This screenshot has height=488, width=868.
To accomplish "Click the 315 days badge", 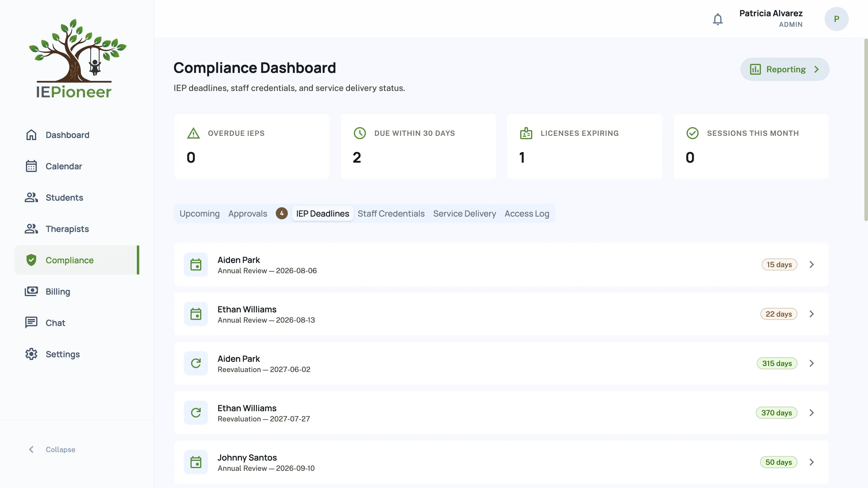I will pyautogui.click(x=777, y=363).
